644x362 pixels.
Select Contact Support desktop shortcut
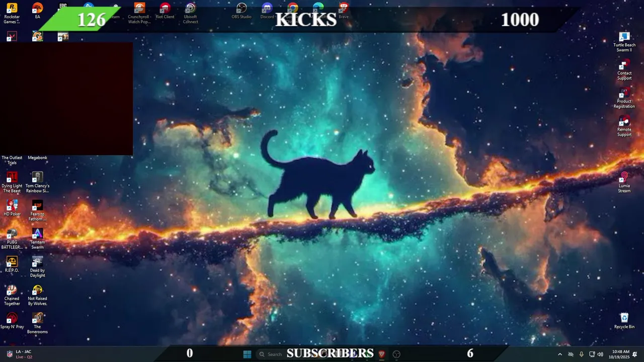point(624,70)
